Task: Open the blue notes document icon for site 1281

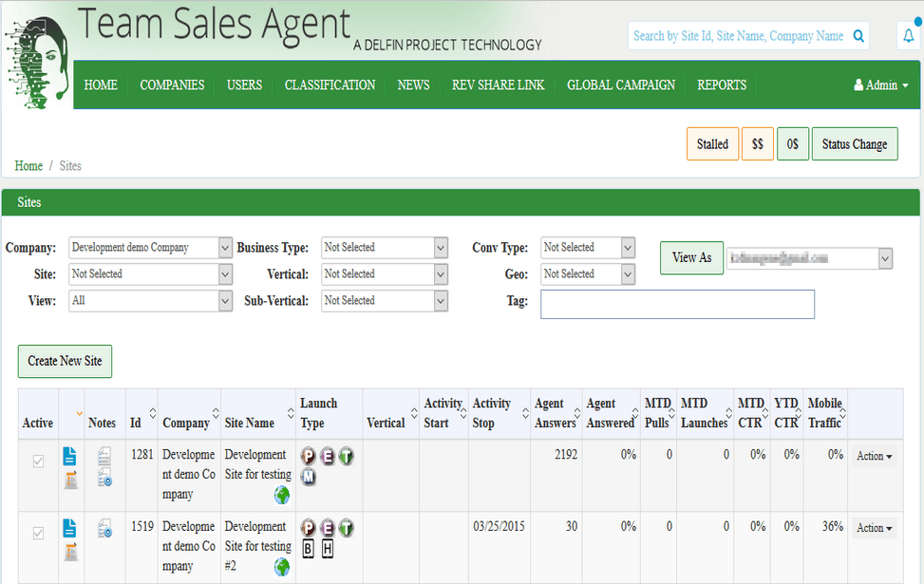Action: 68,456
